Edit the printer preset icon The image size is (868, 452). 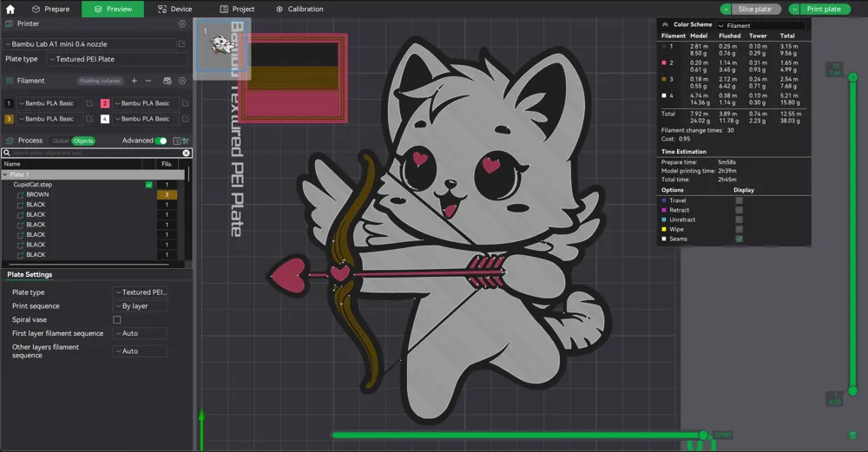coord(182,43)
